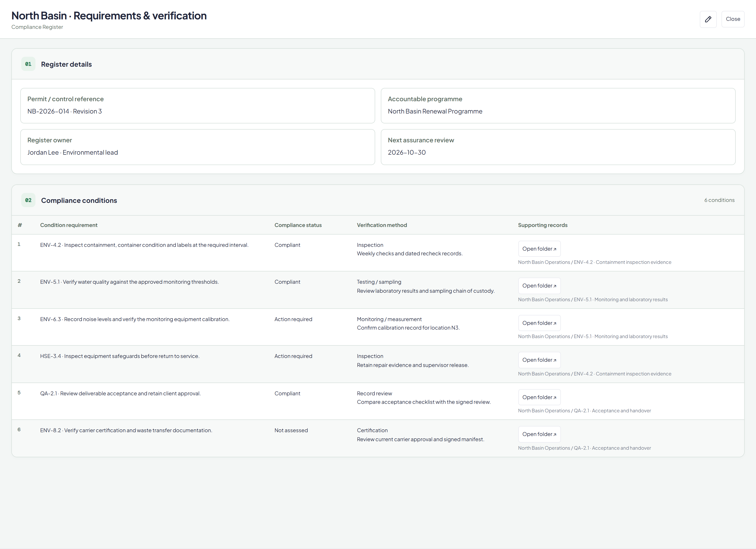Click 'Weekly checks and dated recheck records.'
The height and width of the screenshot is (549, 756).
(410, 254)
